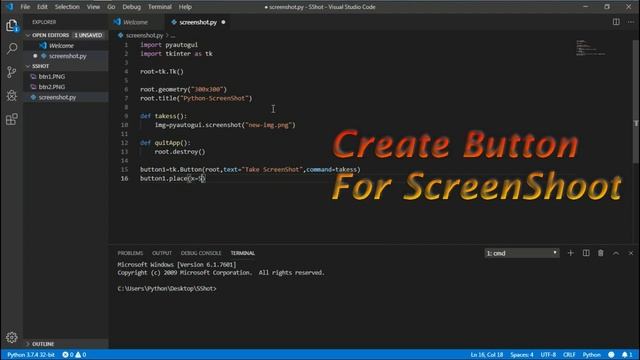Viewport: 640px width, 360px height.
Task: Click Python language mode in status bar
Action: coord(591,355)
